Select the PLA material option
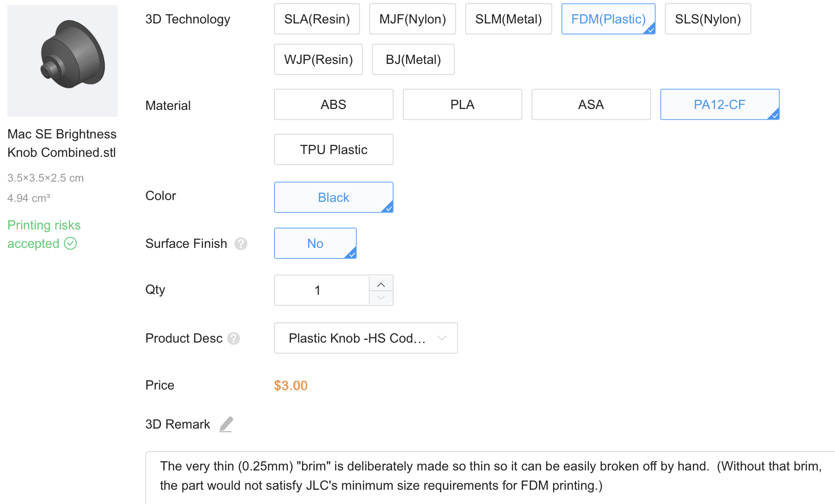 [462, 104]
